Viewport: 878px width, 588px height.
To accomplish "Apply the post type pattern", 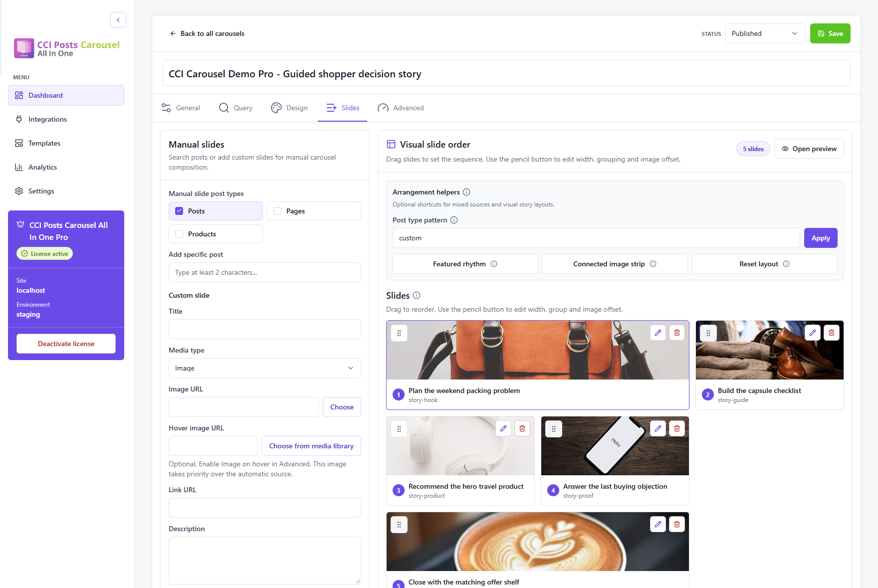I will [x=821, y=238].
